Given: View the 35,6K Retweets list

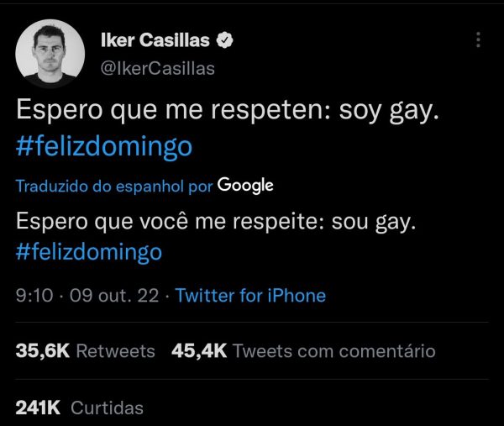Looking at the screenshot, I should pyautogui.click(x=86, y=350).
